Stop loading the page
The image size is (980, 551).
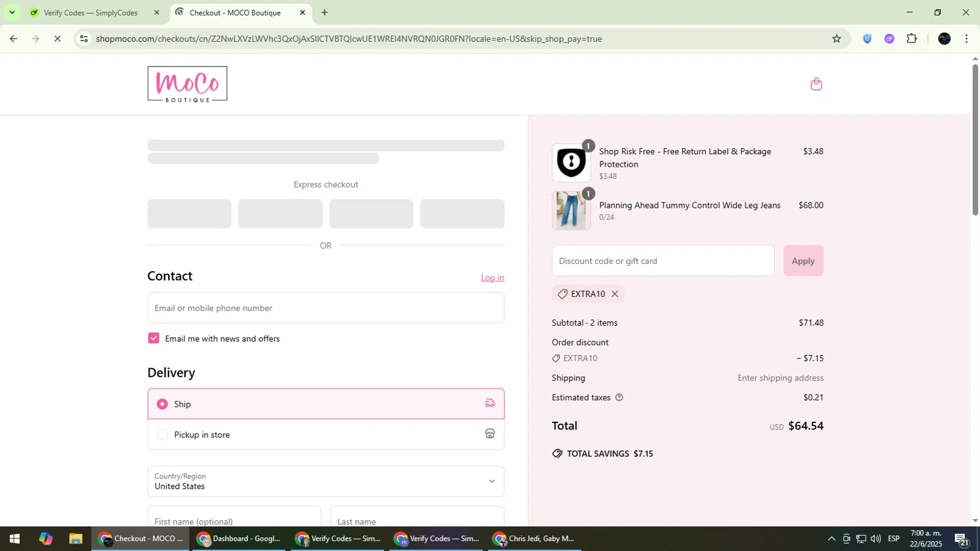pyautogui.click(x=57, y=39)
